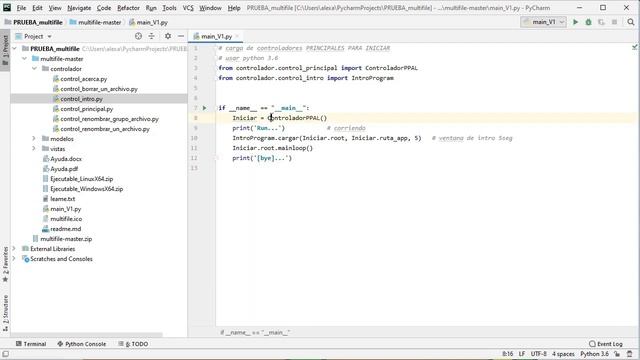Expand the modelos folder
640x360 pixels.
click(x=34, y=139)
